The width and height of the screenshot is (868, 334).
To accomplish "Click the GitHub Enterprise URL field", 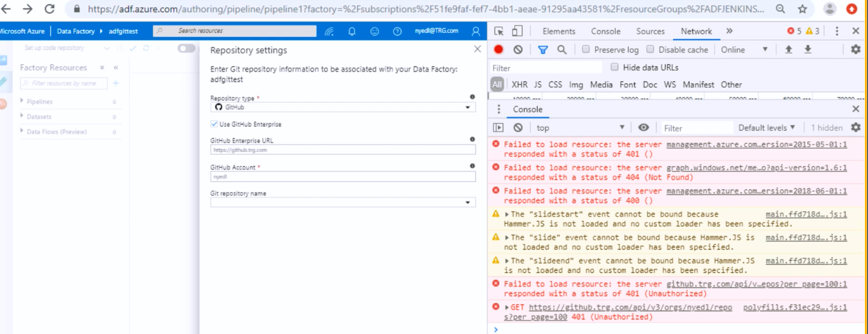I will click(343, 150).
